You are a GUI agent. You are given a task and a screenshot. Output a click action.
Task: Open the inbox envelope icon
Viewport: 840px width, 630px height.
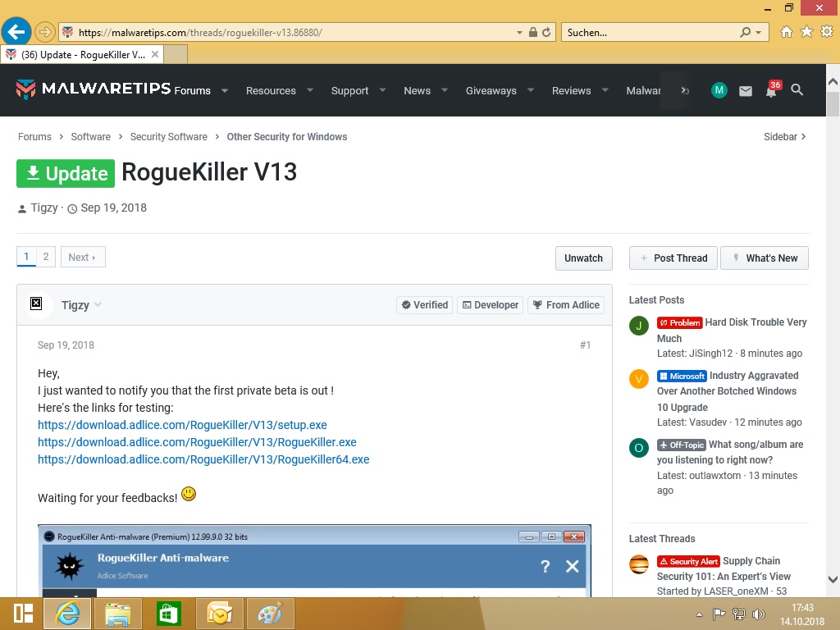pos(745,91)
